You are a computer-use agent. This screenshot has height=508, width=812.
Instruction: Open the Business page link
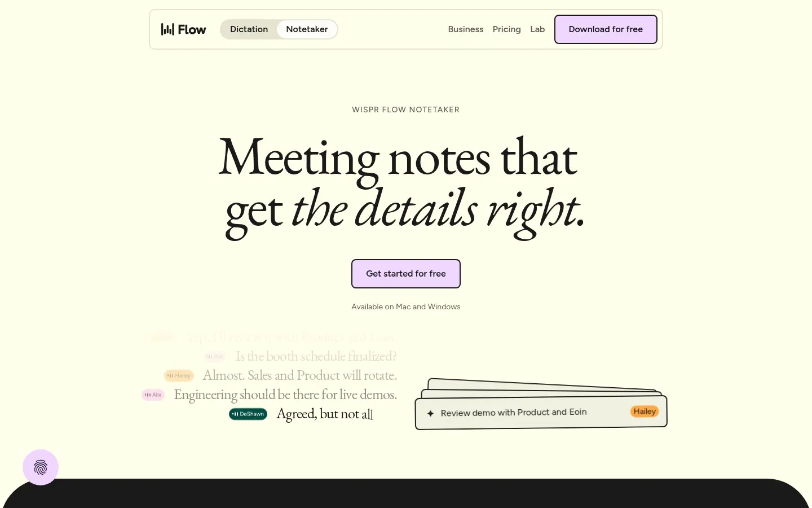click(x=465, y=29)
